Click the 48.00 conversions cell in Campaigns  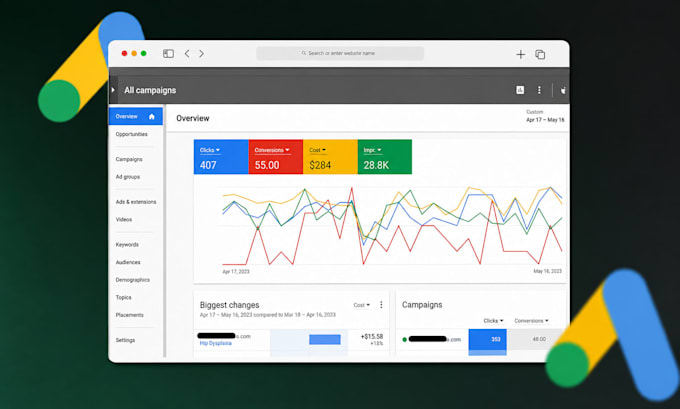tap(539, 339)
